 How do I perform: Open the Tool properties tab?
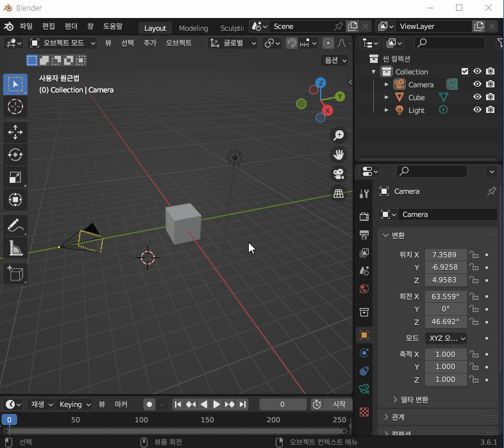(364, 193)
